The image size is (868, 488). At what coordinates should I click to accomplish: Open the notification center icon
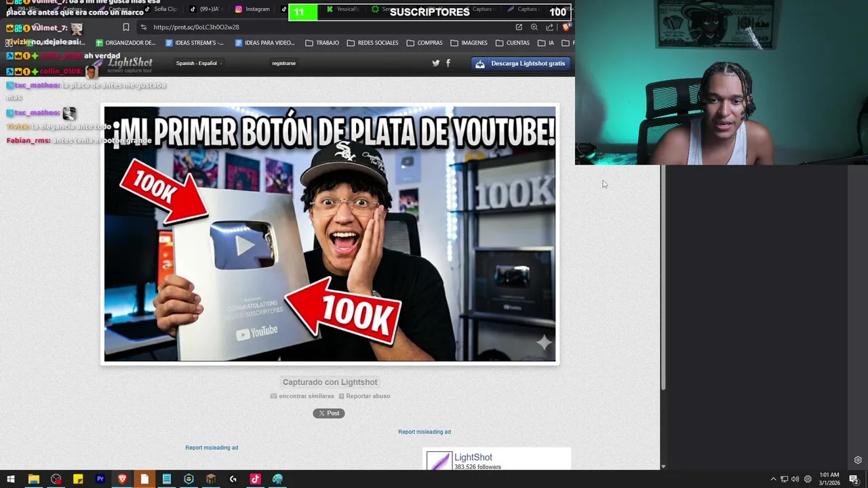click(854, 479)
